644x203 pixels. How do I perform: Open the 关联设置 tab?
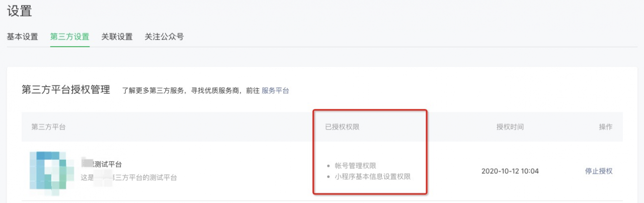(117, 37)
